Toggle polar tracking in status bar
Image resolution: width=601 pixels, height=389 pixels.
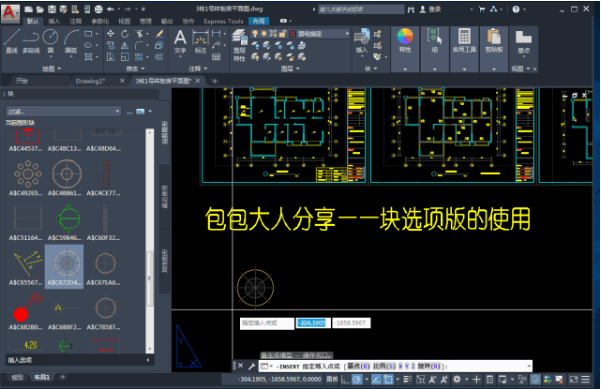pyautogui.click(x=357, y=379)
